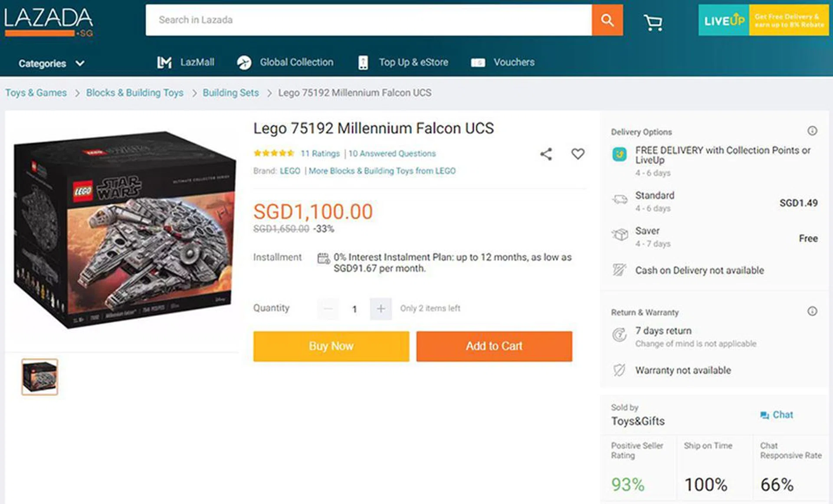Click the Add to Cart button

[494, 346]
